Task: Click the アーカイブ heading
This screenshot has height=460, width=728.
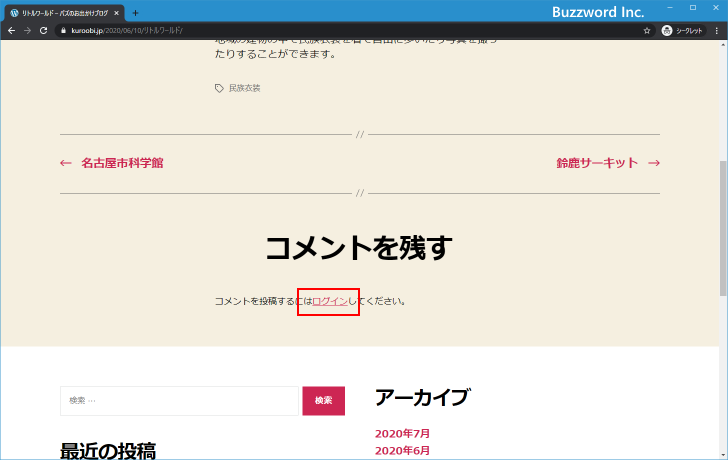Action: [422, 397]
